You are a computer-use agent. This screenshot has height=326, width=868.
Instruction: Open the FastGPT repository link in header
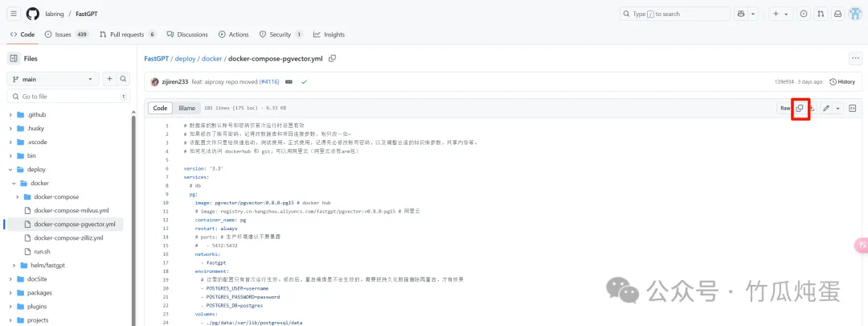tap(87, 14)
